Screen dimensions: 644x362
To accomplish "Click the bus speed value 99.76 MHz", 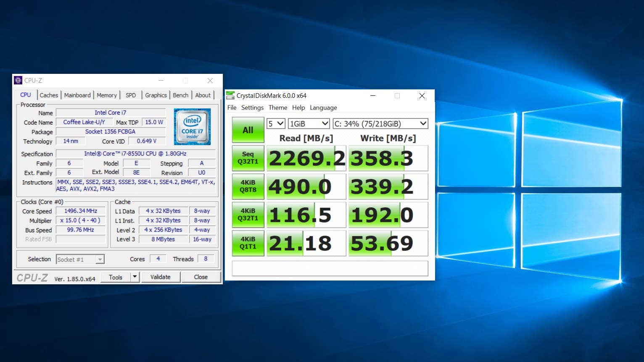I will pos(81,230).
